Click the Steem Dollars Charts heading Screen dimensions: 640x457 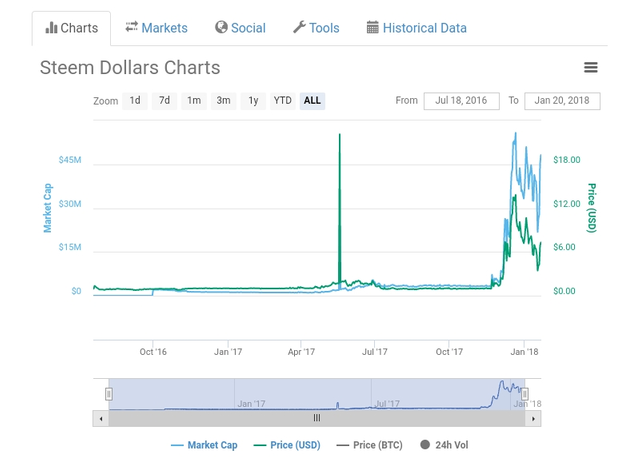(130, 68)
